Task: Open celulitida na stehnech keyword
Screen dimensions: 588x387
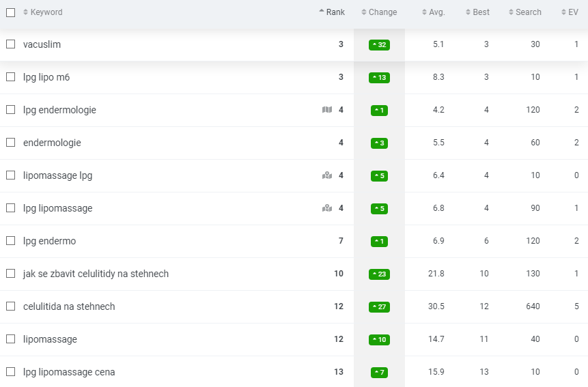Action: pos(69,306)
